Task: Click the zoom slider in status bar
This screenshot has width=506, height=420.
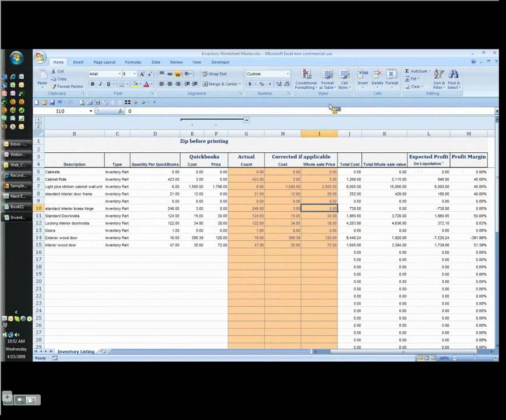Action: [x=475, y=358]
